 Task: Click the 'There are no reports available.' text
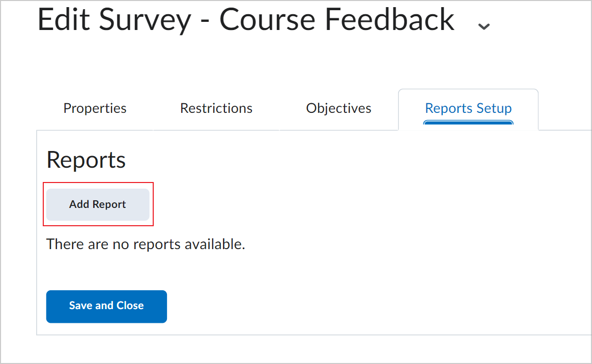tap(146, 245)
